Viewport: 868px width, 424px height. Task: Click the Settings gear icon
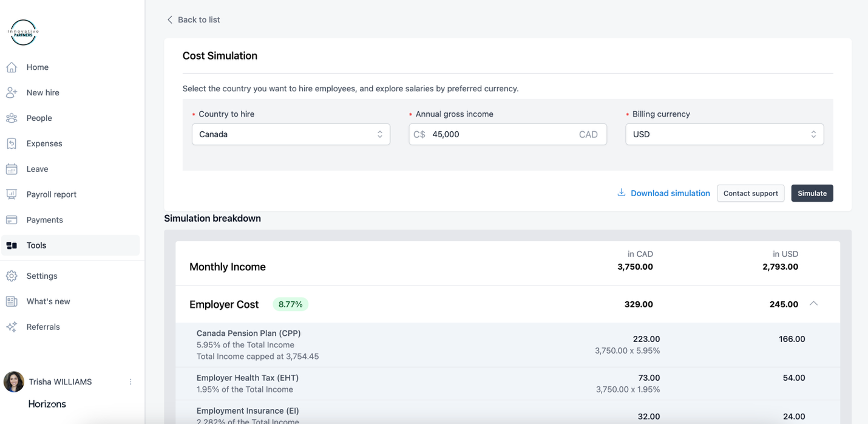pos(12,276)
